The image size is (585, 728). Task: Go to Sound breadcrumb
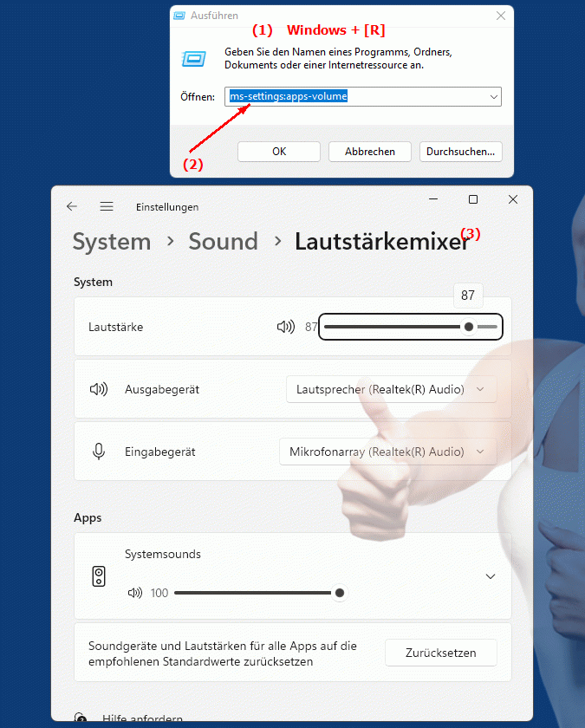pyautogui.click(x=223, y=242)
